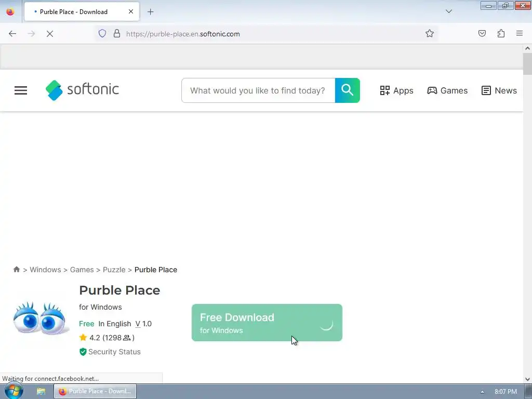Open Puzzle breadcrumb link
532x399 pixels.
[x=114, y=270]
